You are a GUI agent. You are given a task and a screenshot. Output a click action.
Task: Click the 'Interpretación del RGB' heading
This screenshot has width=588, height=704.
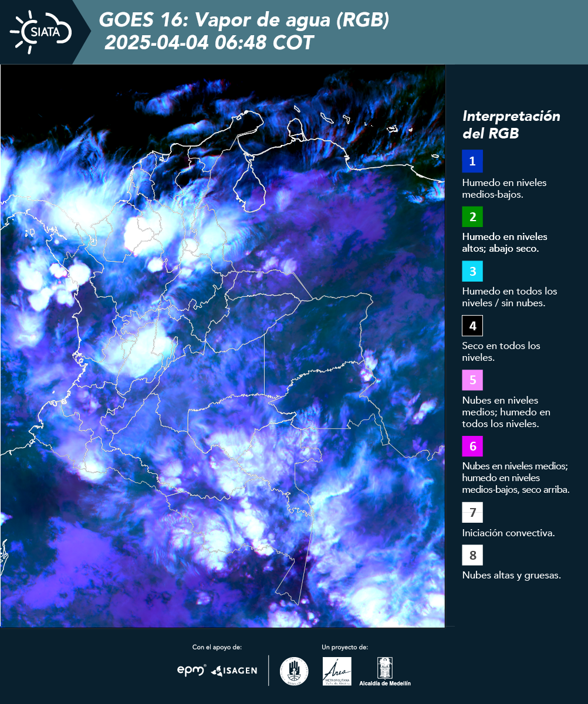pos(511,124)
